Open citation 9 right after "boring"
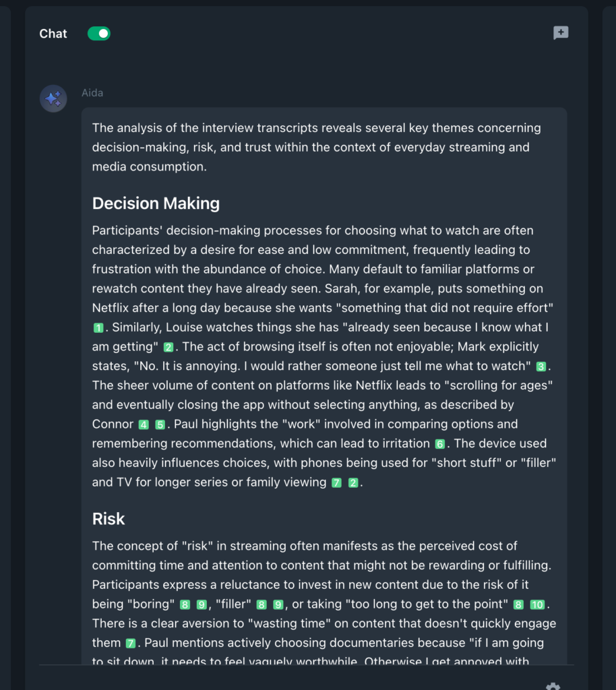 click(x=202, y=605)
